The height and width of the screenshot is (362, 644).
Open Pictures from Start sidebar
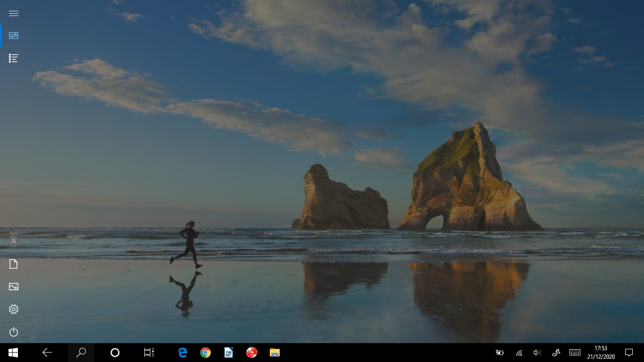[13, 287]
